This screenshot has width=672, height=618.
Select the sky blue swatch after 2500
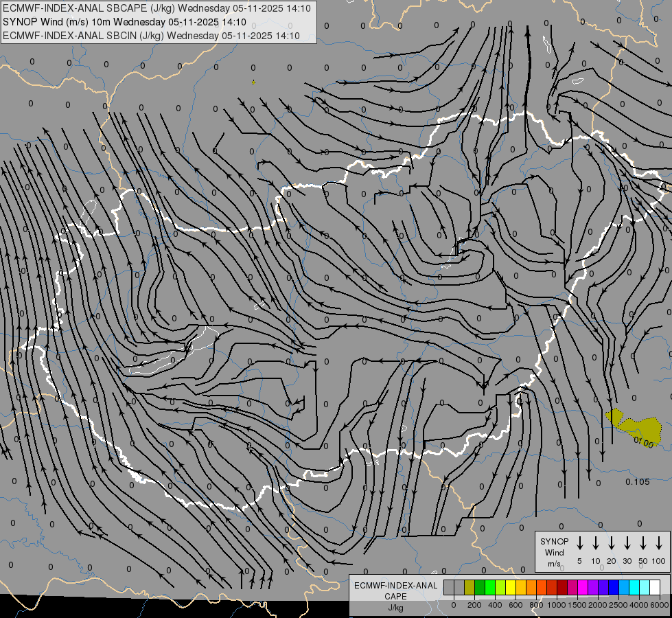click(x=623, y=587)
